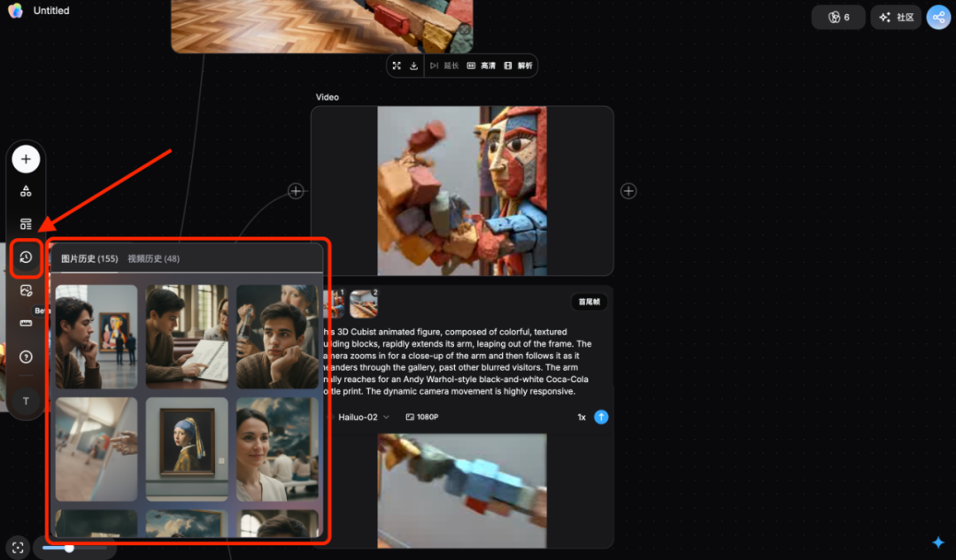Toggle the 首尾帧 first-last frame option
Image resolution: width=956 pixels, height=560 pixels.
click(x=589, y=302)
